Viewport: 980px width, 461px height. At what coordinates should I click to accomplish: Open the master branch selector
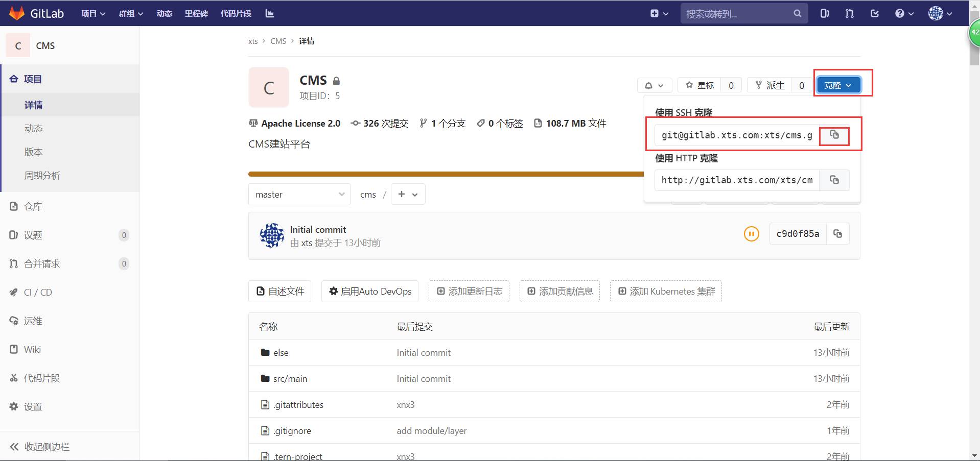pyautogui.click(x=299, y=194)
